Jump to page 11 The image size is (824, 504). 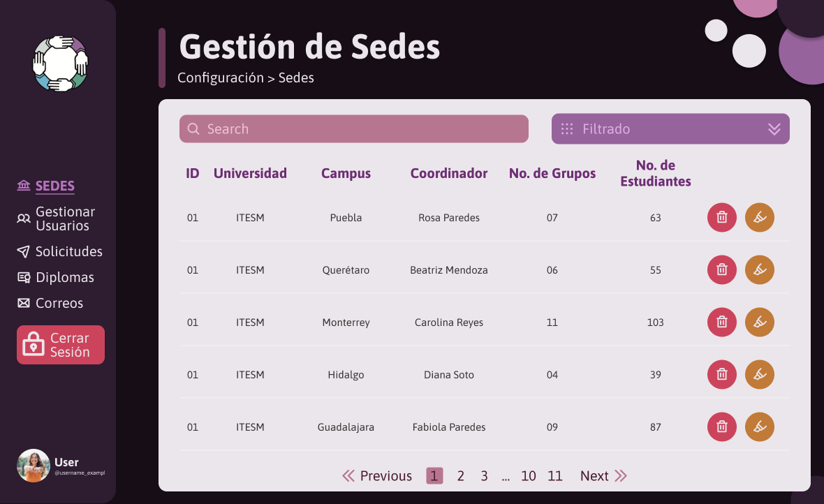pyautogui.click(x=555, y=475)
